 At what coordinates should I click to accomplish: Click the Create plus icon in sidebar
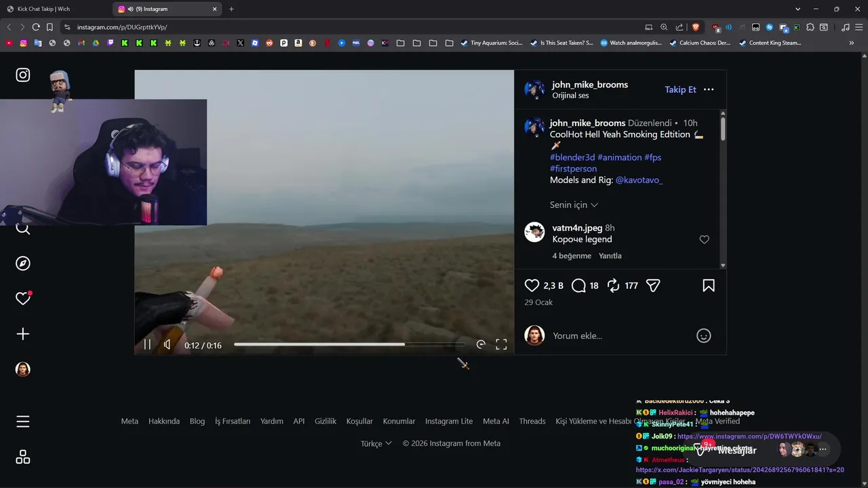click(23, 334)
